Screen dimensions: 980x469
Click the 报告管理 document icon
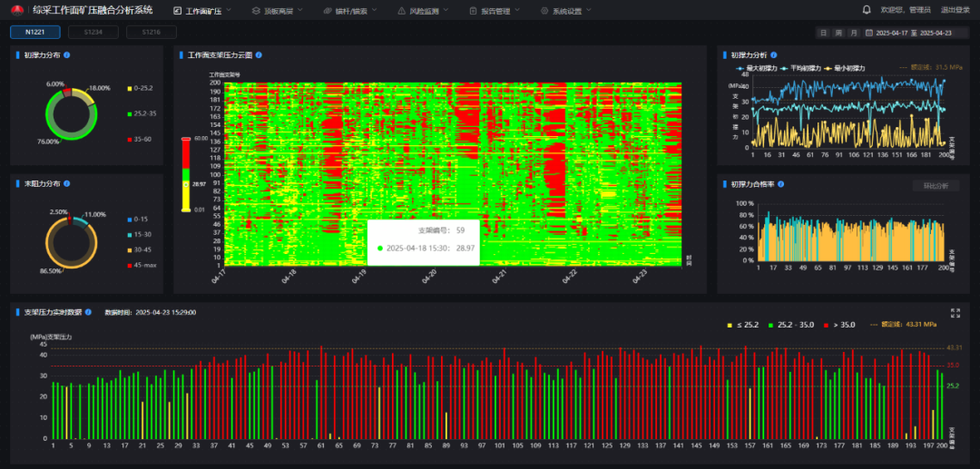pyautogui.click(x=473, y=11)
